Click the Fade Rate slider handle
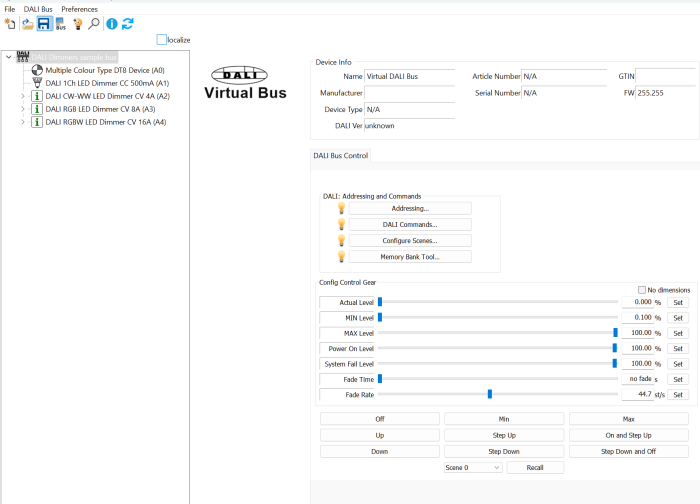The width and height of the screenshot is (700, 504). click(490, 394)
